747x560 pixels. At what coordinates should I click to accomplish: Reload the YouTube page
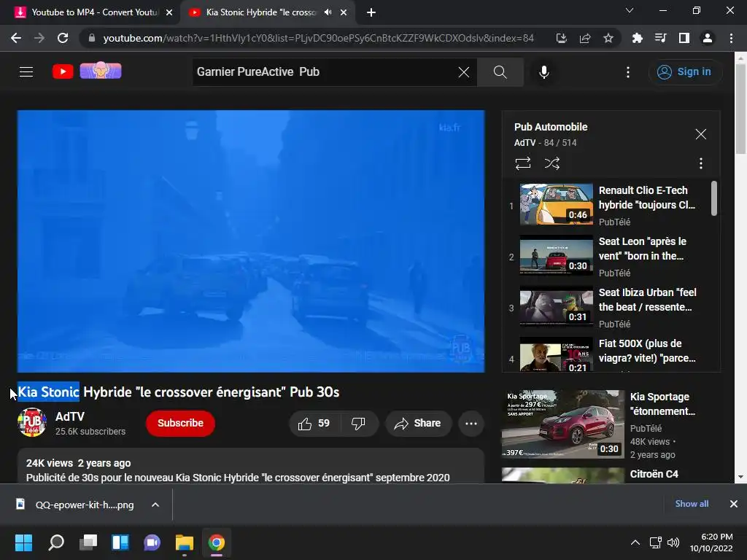click(63, 38)
